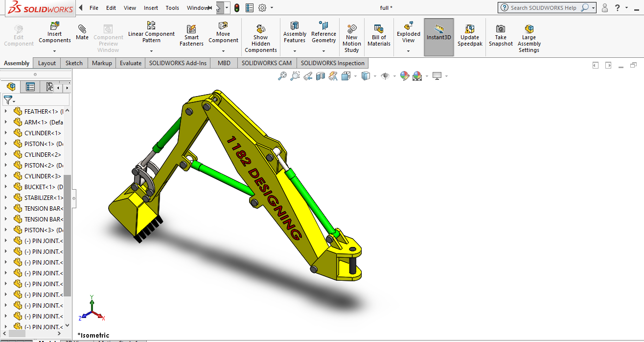This screenshot has height=342, width=644.
Task: Switch to the Layout tab
Action: 47,63
